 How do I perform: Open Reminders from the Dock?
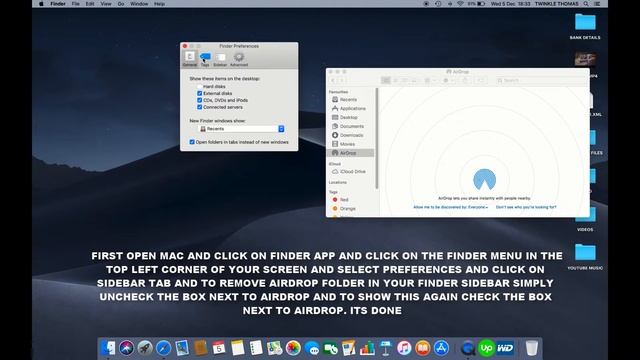tap(256, 348)
